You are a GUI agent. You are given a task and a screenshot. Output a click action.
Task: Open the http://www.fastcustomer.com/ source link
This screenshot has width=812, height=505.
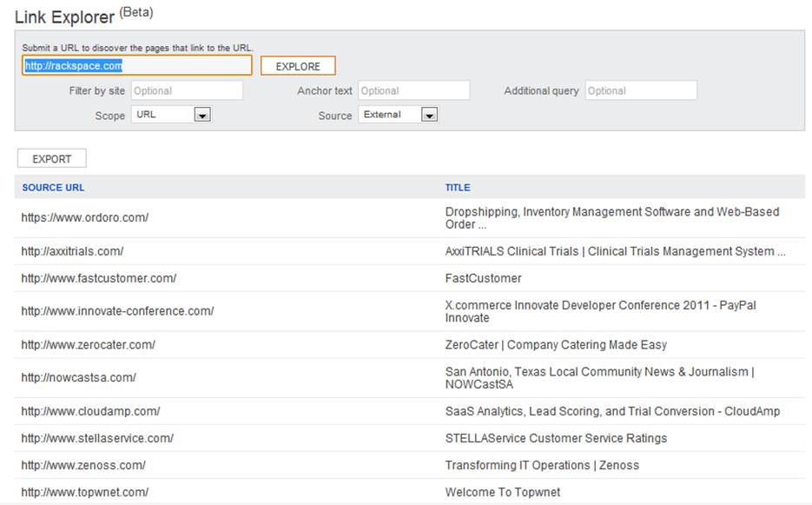(x=99, y=278)
